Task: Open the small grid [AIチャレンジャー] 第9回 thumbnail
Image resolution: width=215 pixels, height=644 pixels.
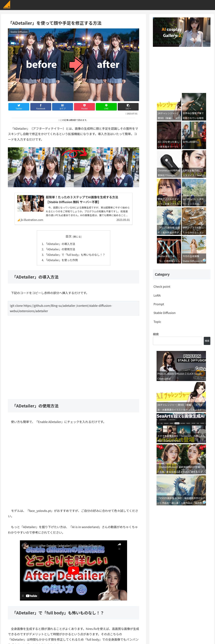Action: 169,107
